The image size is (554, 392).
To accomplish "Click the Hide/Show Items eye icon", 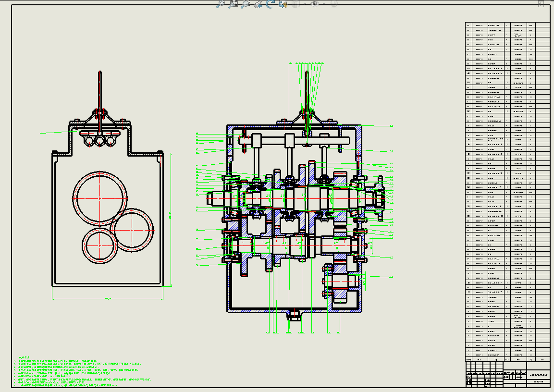I will point(315,4).
